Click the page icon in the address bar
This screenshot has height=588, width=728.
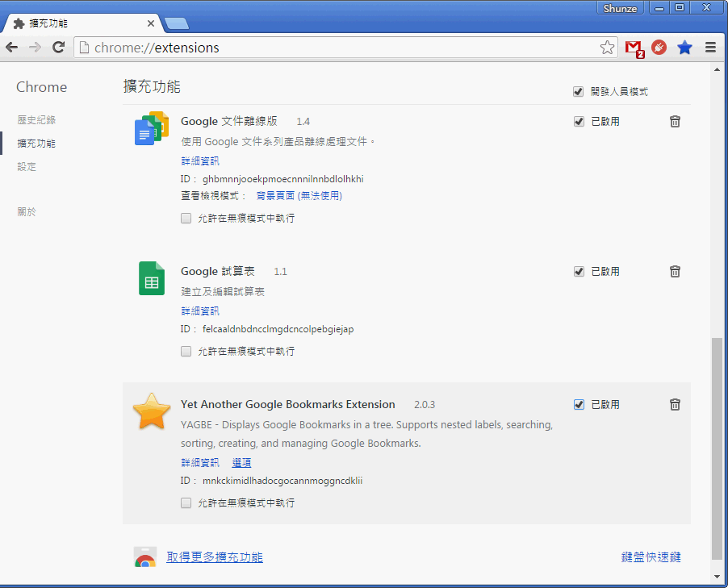[84, 48]
